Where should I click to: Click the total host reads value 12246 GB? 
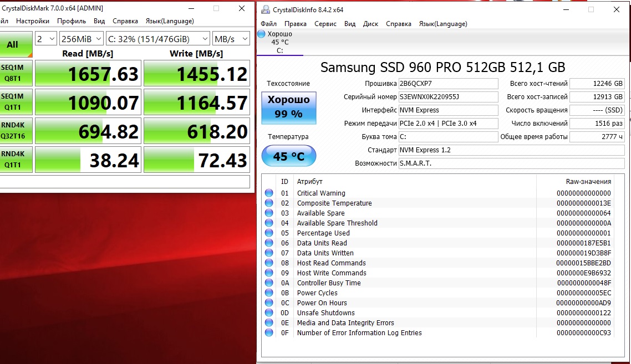(597, 84)
